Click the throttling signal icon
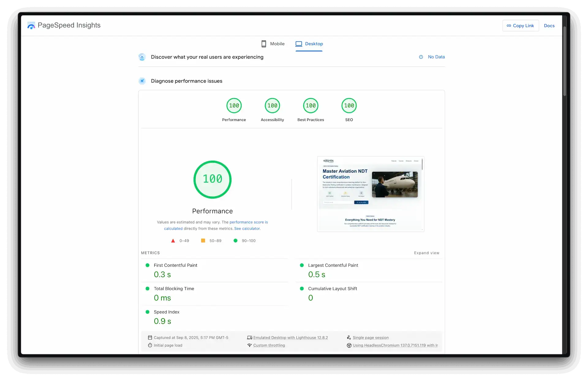 coord(249,345)
